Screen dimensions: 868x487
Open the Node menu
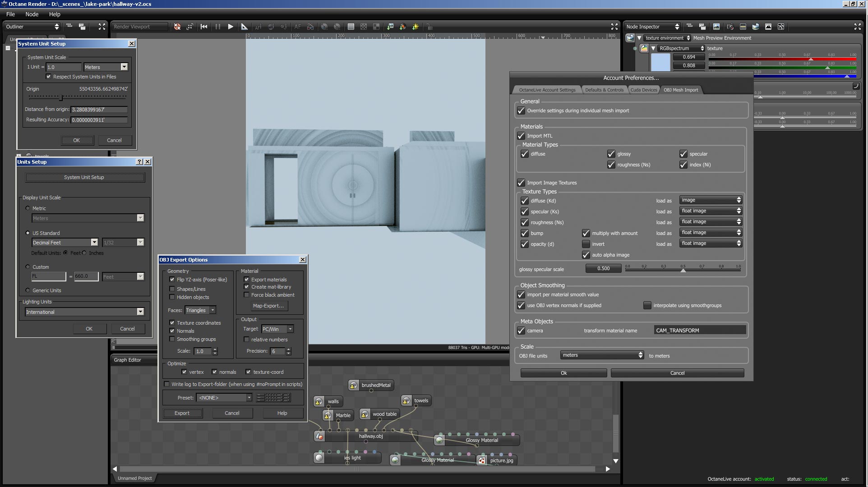32,14
